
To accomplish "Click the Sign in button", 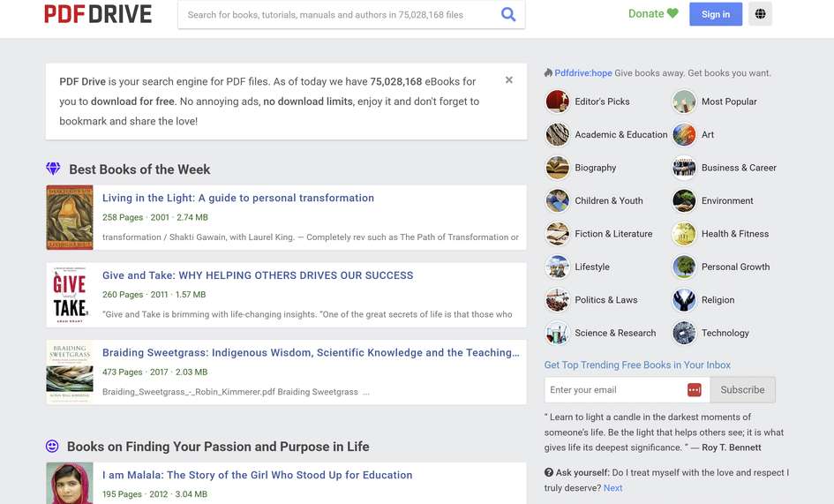I will [x=716, y=14].
